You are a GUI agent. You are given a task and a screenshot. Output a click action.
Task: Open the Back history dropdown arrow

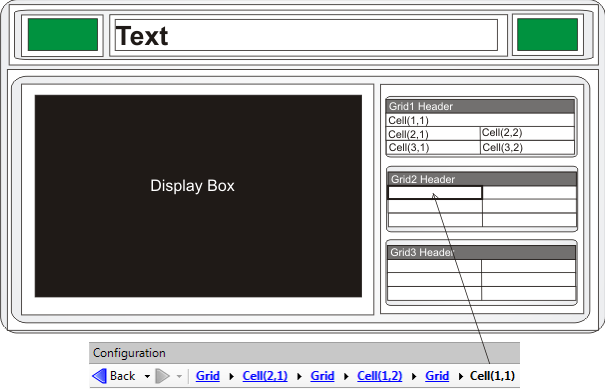click(x=147, y=376)
